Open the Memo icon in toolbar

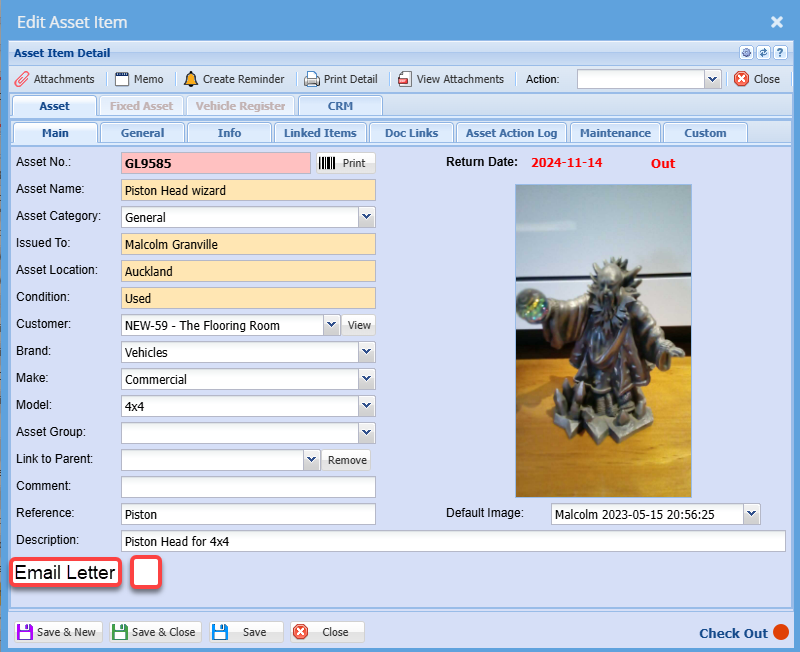123,79
